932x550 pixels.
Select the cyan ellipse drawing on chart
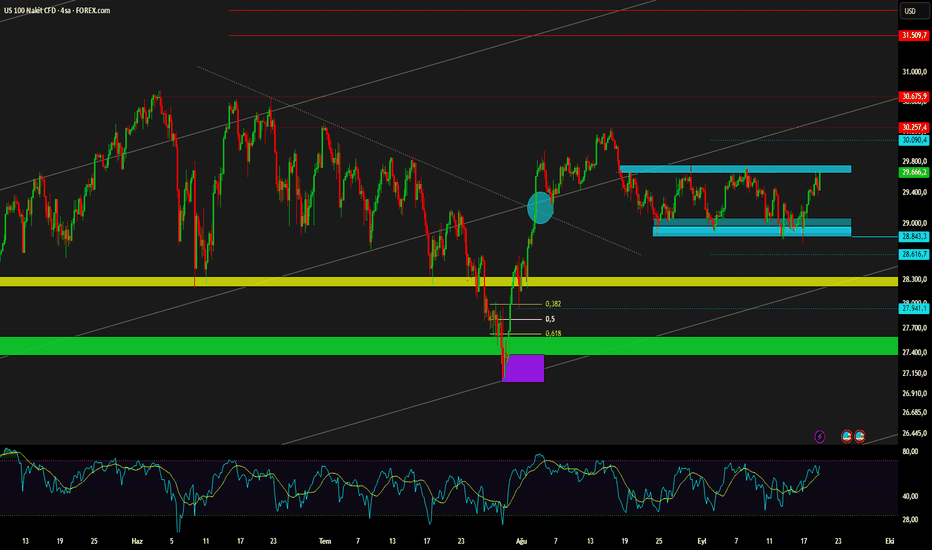(x=540, y=208)
